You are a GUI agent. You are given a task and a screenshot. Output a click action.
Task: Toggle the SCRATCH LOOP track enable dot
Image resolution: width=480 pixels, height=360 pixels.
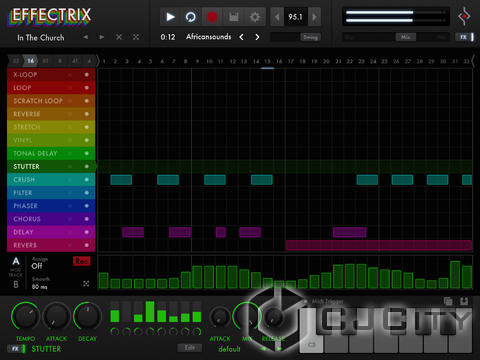pyautogui.click(x=87, y=101)
